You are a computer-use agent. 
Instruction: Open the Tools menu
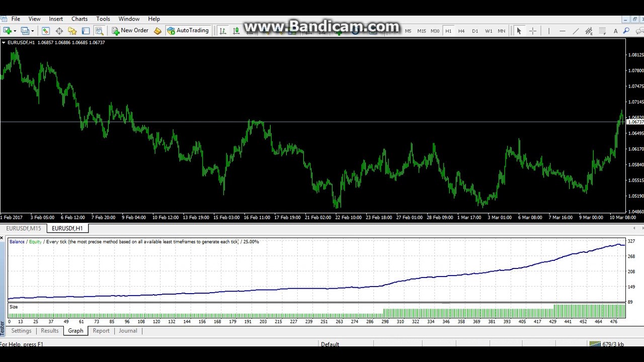(103, 19)
